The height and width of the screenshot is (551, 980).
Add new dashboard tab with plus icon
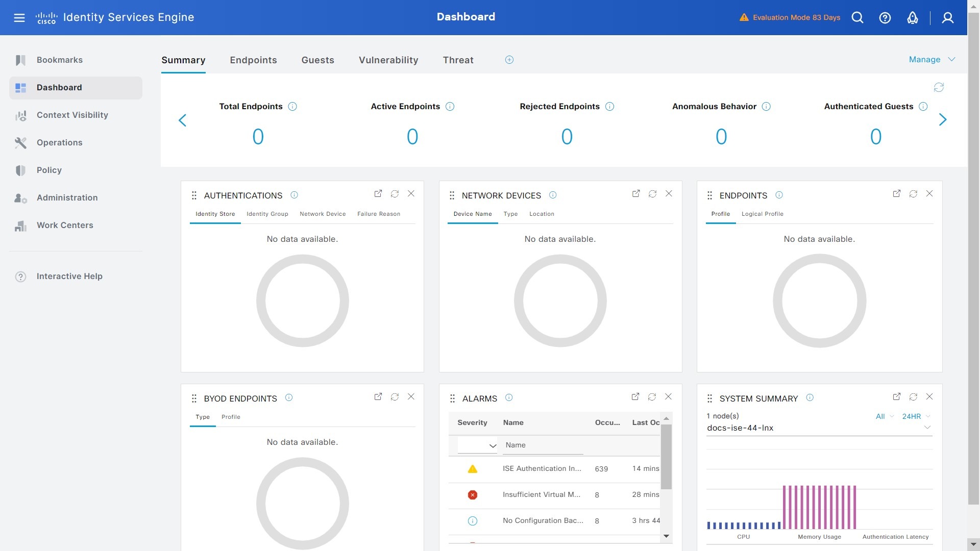(x=509, y=60)
